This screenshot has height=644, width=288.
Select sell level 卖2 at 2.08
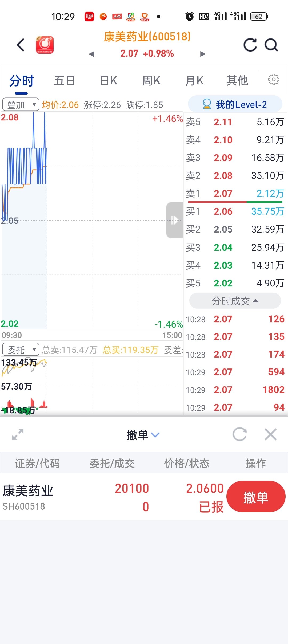pos(235,175)
